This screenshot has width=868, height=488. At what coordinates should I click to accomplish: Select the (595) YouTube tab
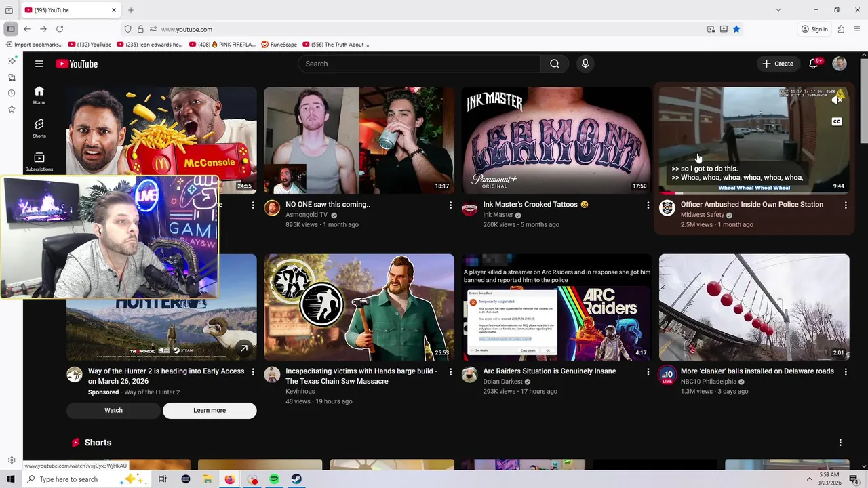pyautogui.click(x=71, y=10)
